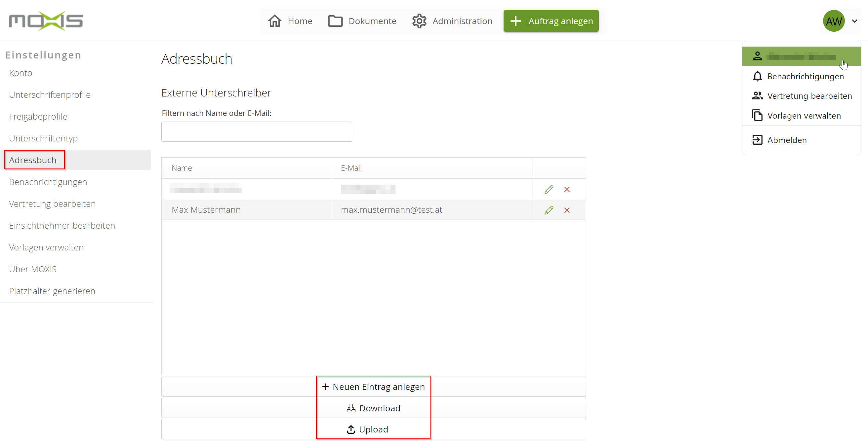Download the address book
Screen dimensions: 868x446
[373, 408]
